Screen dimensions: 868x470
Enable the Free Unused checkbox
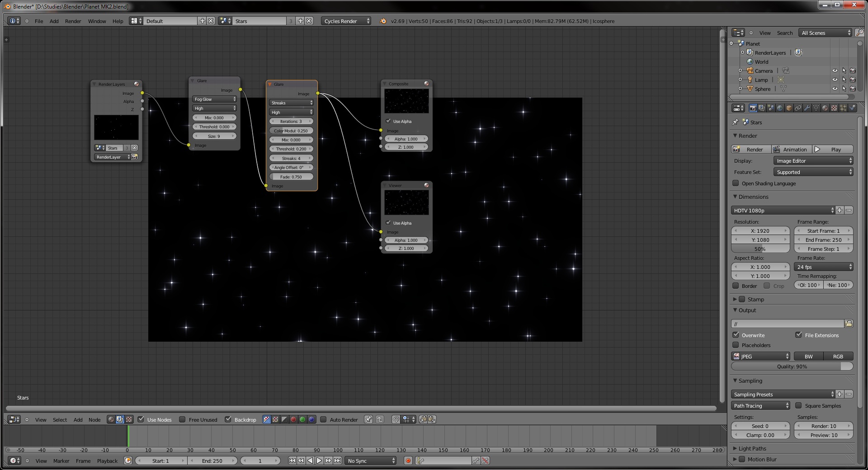click(182, 419)
